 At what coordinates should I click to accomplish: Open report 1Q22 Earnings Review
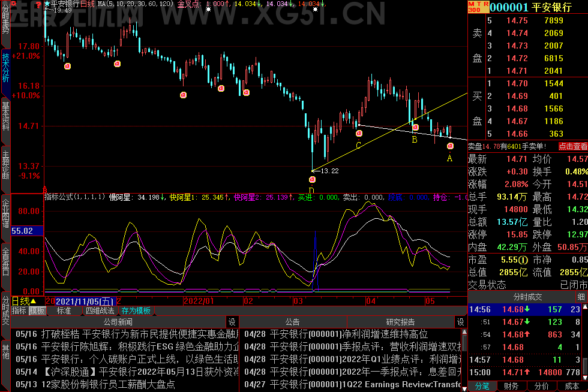pyautogui.click(x=353, y=384)
